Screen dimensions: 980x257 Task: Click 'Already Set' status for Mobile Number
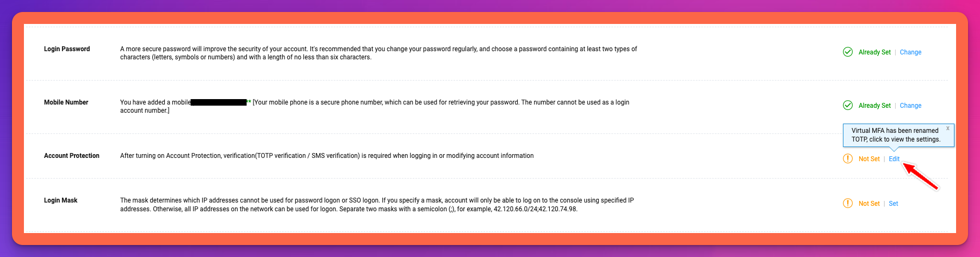874,106
